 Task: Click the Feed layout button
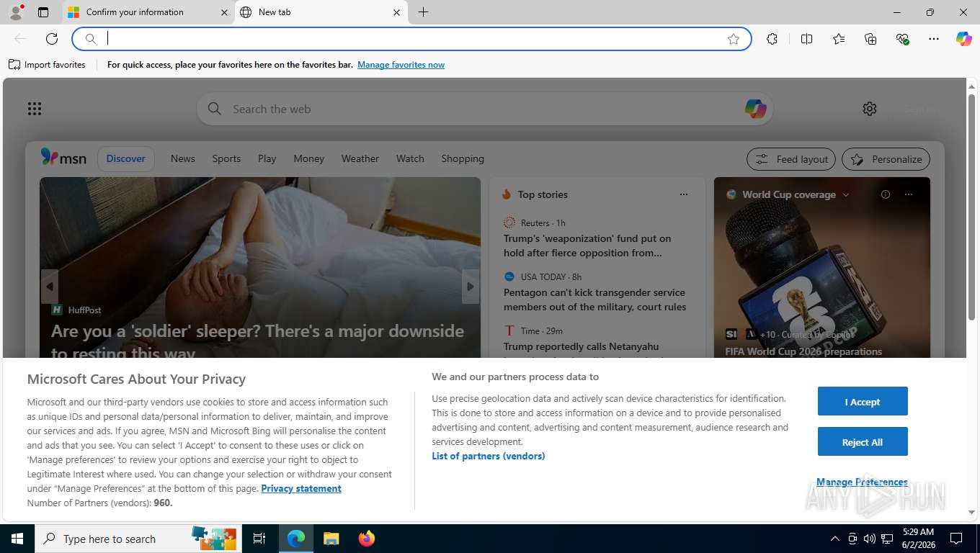pos(791,159)
